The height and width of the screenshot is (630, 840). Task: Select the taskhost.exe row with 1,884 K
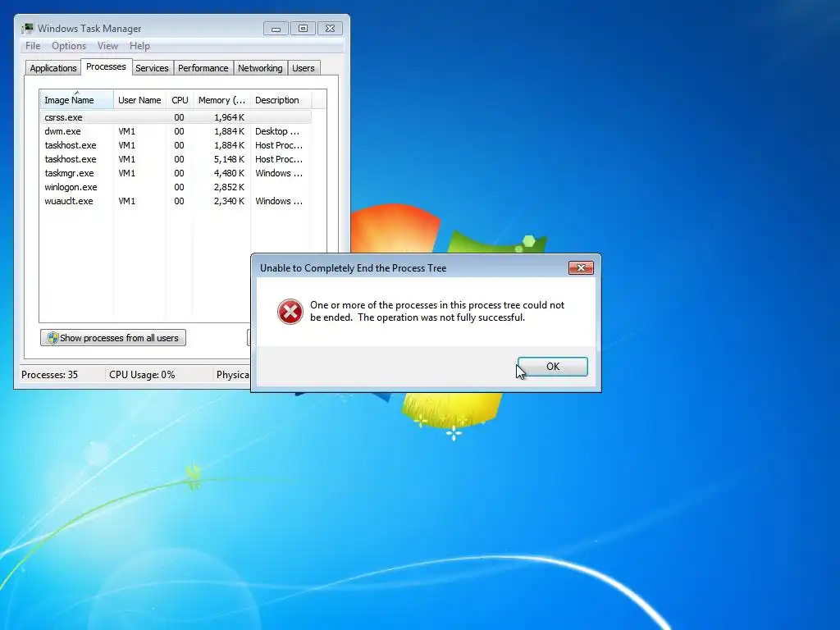(x=176, y=145)
